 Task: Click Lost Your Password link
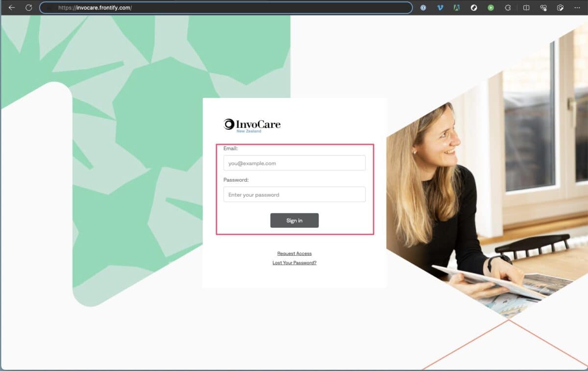294,263
